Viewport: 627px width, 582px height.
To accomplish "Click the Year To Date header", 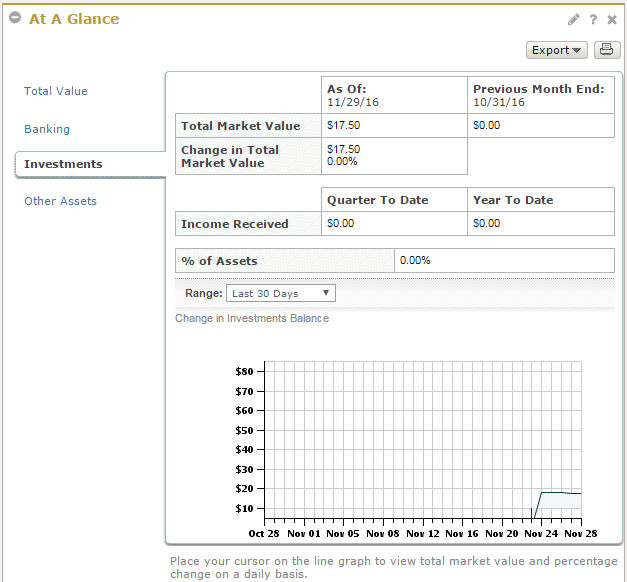I will pyautogui.click(x=541, y=200).
